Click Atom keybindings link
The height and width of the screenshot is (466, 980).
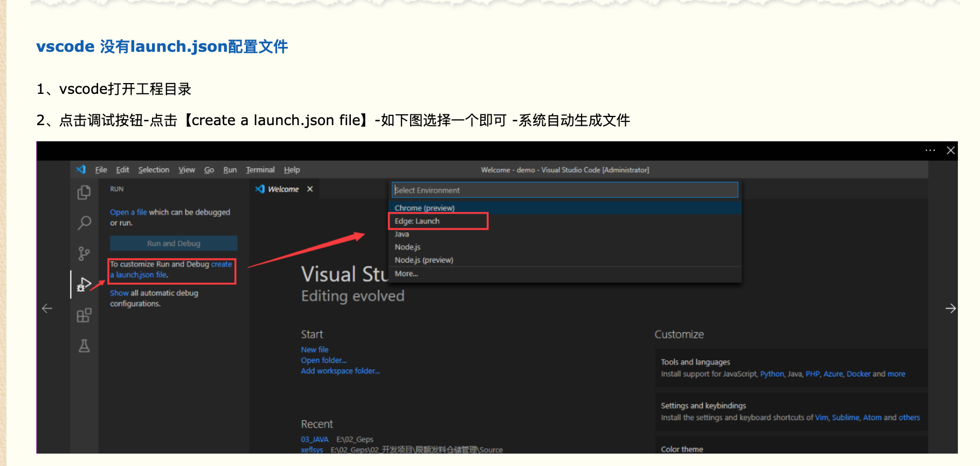tap(872, 417)
